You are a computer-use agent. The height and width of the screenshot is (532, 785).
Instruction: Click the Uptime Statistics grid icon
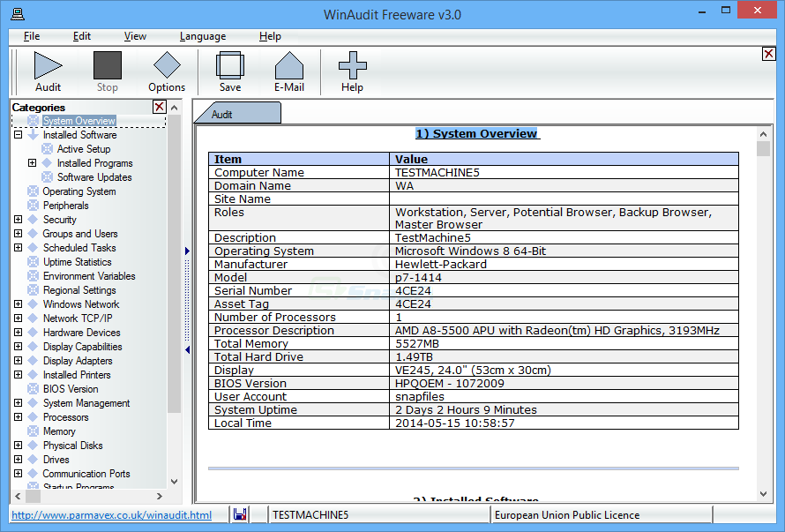33,261
